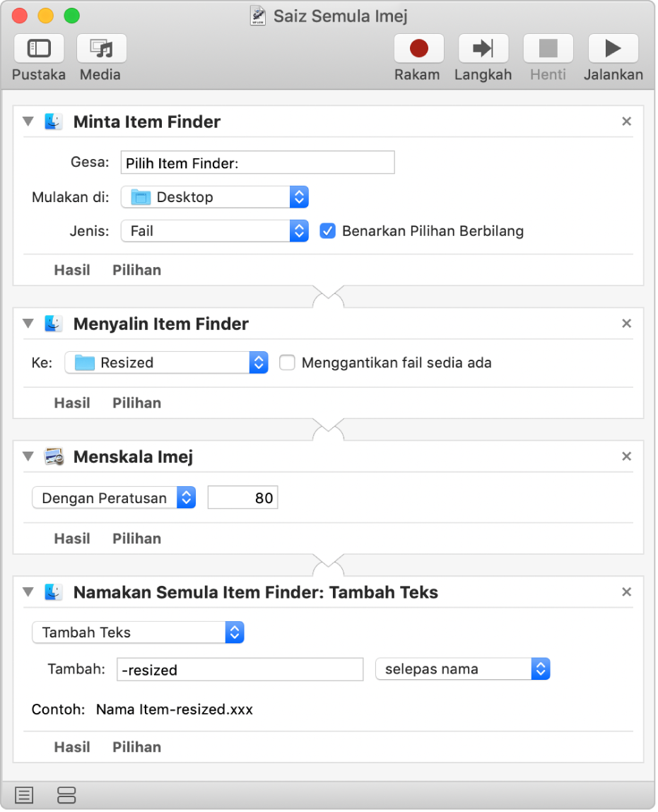Image resolution: width=658 pixels, height=812 pixels.
Task: Remove the Menskala Imej action
Action: click(x=626, y=457)
